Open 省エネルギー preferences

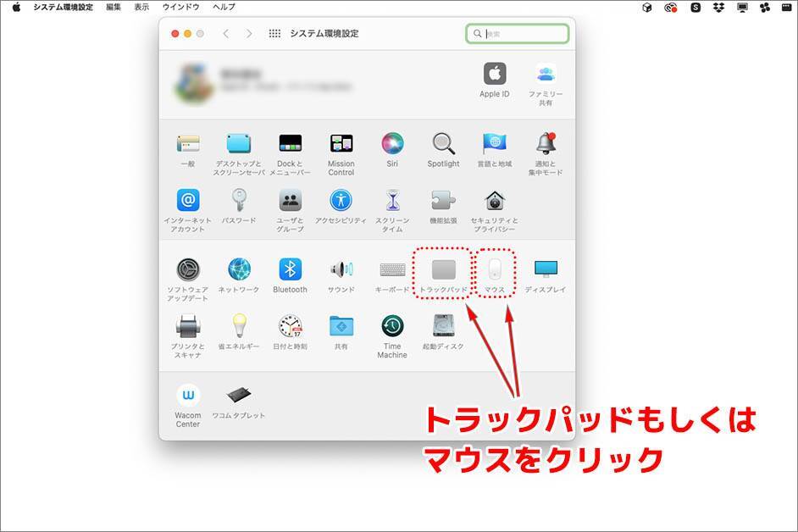pos(239,326)
